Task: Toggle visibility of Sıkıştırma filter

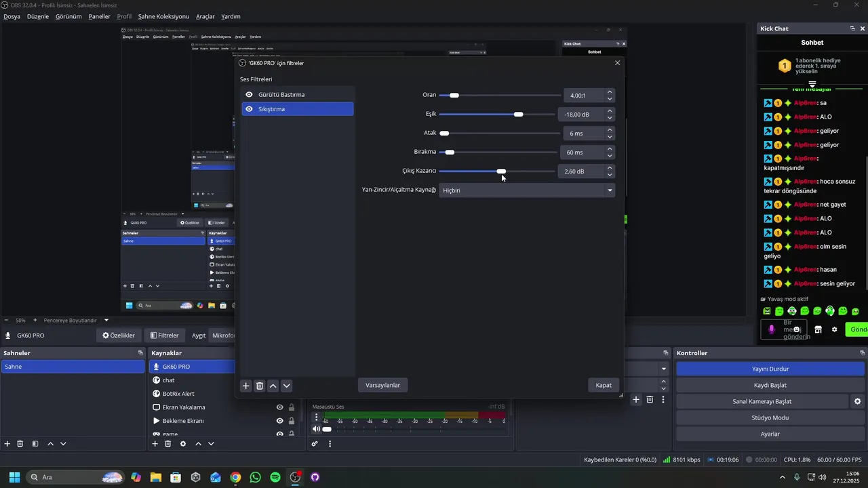Action: 249,109
